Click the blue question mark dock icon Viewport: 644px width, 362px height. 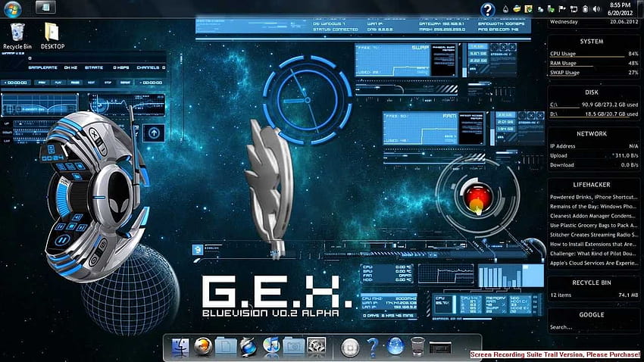point(372,348)
